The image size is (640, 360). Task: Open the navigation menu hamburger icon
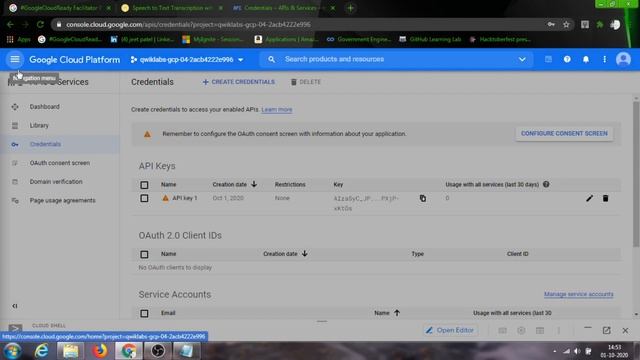(x=15, y=60)
